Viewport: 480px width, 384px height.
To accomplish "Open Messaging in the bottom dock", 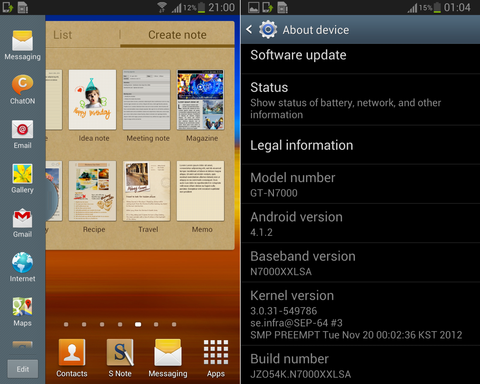I will [168, 358].
